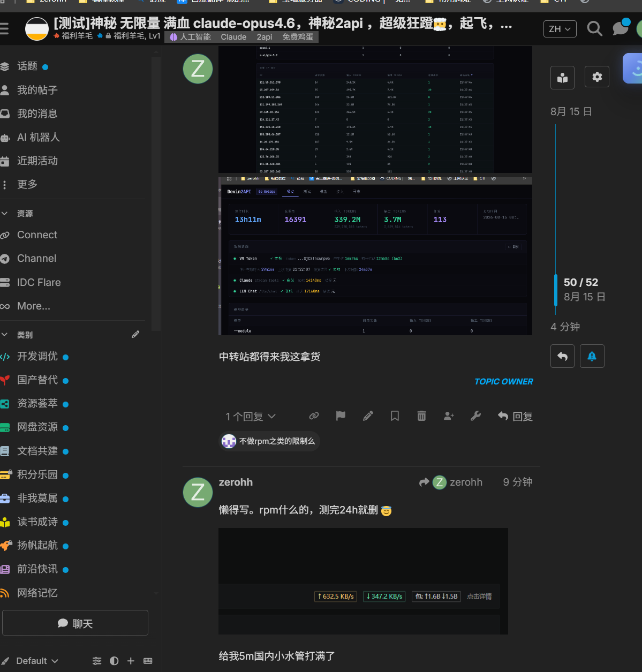Screen dimensions: 642x672
Task: Open the chat bubble icon in header
Action: [621, 28]
